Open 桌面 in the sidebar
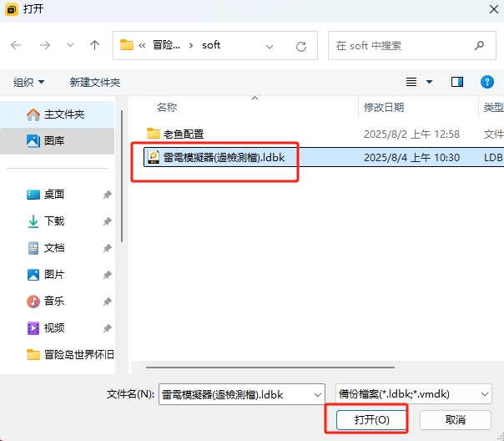504x441 pixels. 54,195
